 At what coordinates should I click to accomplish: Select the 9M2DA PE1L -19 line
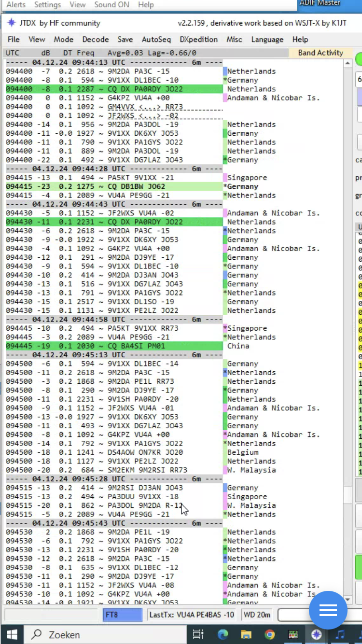tap(114, 532)
